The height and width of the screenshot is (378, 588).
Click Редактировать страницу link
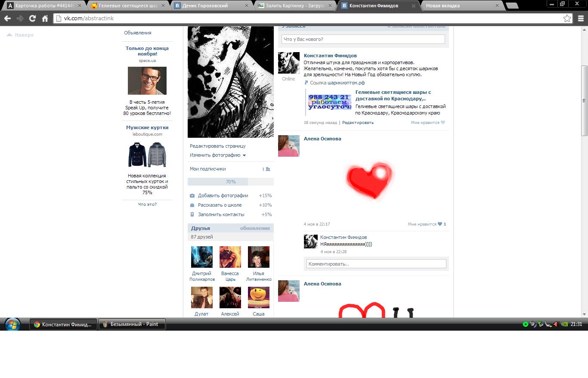click(218, 146)
